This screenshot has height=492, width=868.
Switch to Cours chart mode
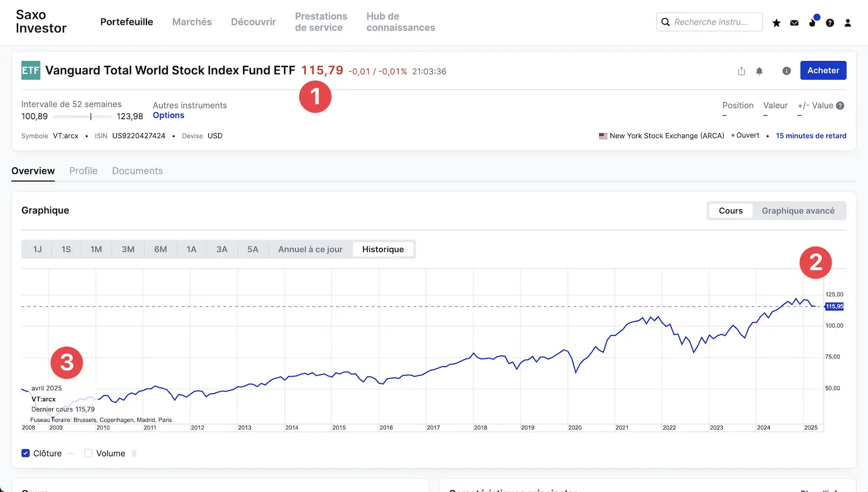click(x=731, y=211)
